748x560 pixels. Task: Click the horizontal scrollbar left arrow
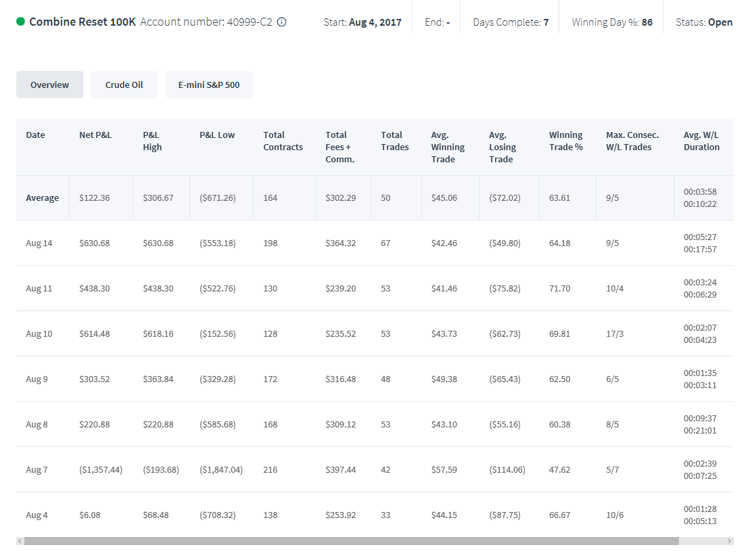[x=20, y=541]
